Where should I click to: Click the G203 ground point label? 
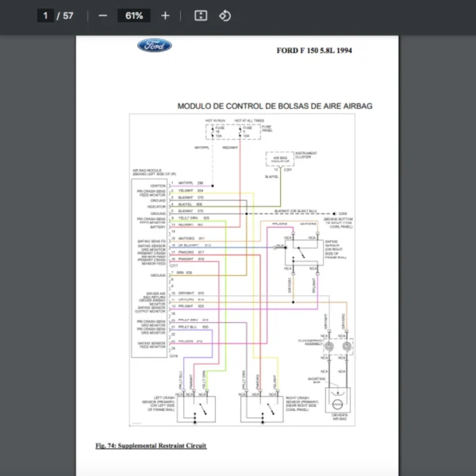pyautogui.click(x=342, y=213)
